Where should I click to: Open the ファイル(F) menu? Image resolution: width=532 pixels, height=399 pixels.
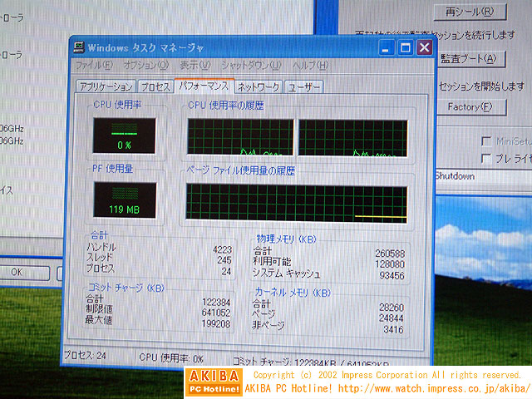click(95, 66)
